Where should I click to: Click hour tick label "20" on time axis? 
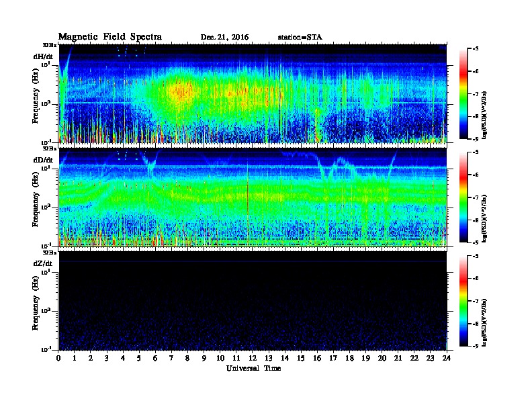382,359
